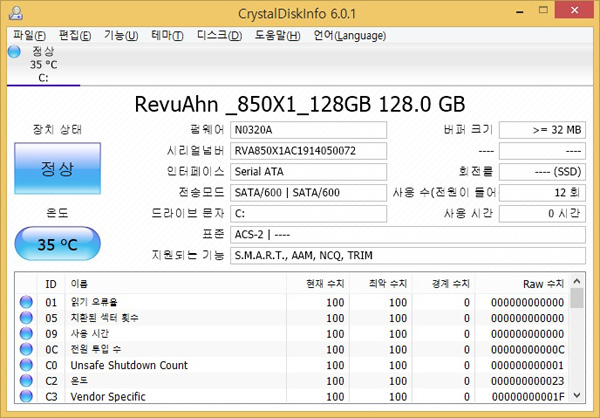The width and height of the screenshot is (600, 418).
Task: Click the interface field Serial ATA
Action: [308, 171]
